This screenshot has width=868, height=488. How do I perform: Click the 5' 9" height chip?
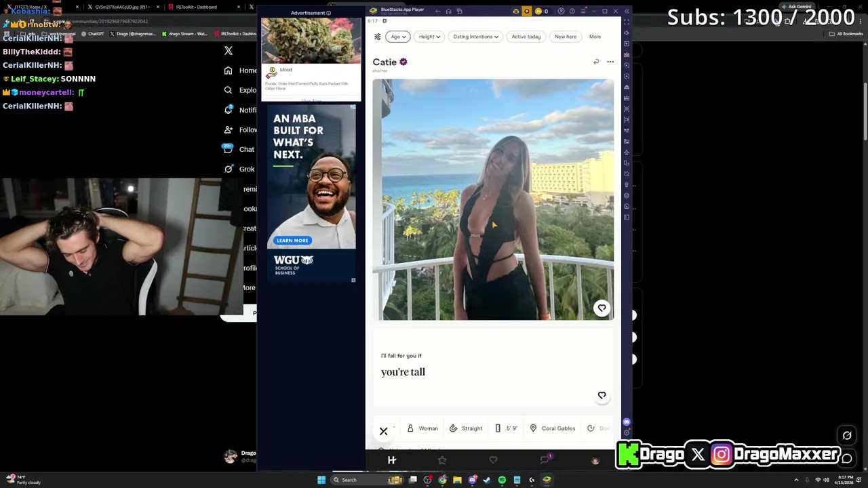pos(507,428)
